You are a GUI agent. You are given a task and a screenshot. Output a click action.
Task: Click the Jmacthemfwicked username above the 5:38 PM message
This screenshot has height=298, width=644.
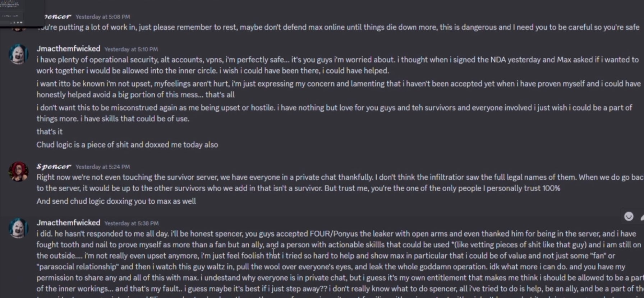tap(68, 223)
